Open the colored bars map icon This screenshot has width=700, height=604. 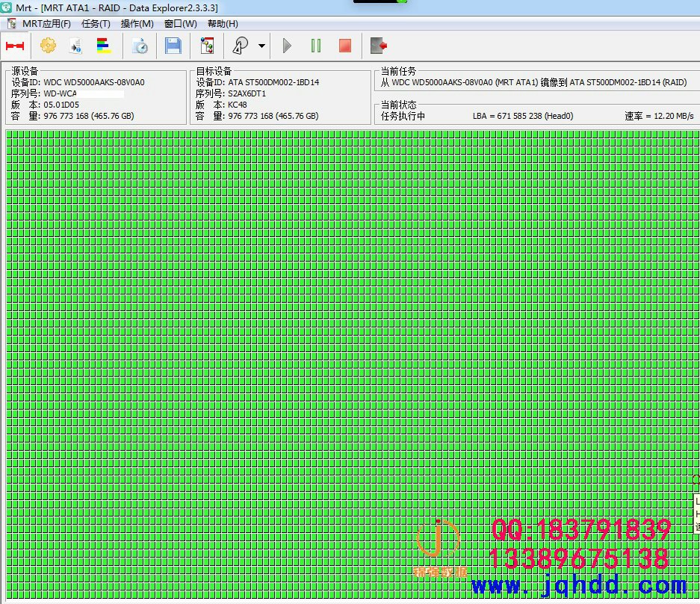pos(104,46)
